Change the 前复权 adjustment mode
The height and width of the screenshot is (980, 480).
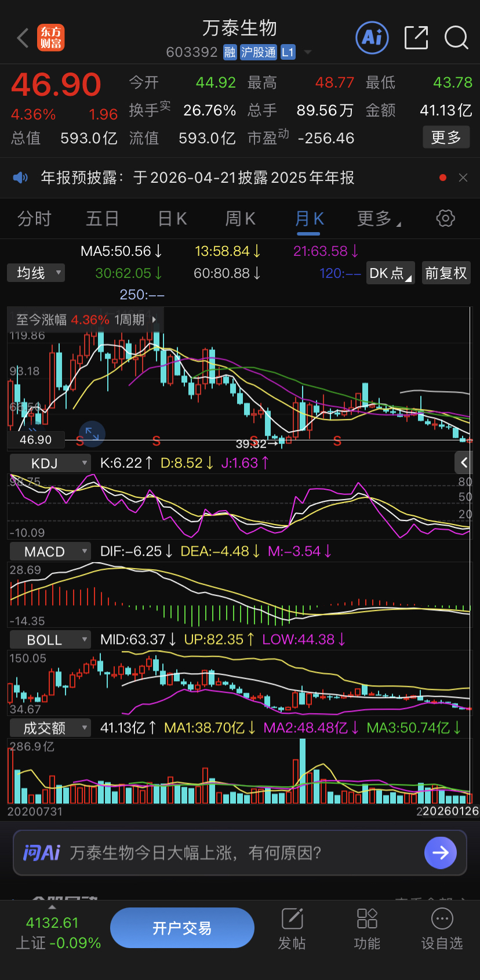446,273
